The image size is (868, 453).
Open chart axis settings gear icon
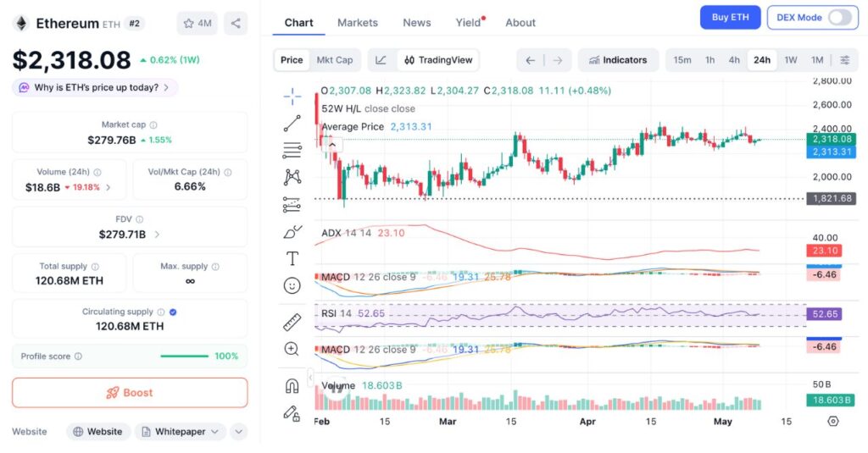(x=833, y=422)
